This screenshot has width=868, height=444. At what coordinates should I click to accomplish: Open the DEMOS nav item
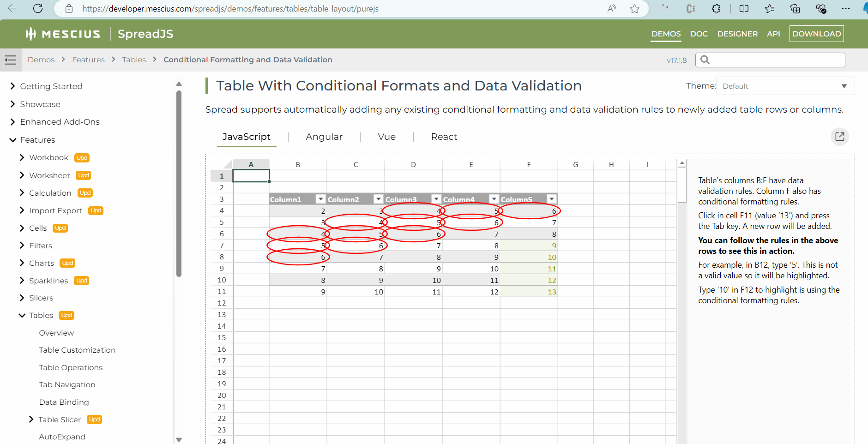[666, 34]
